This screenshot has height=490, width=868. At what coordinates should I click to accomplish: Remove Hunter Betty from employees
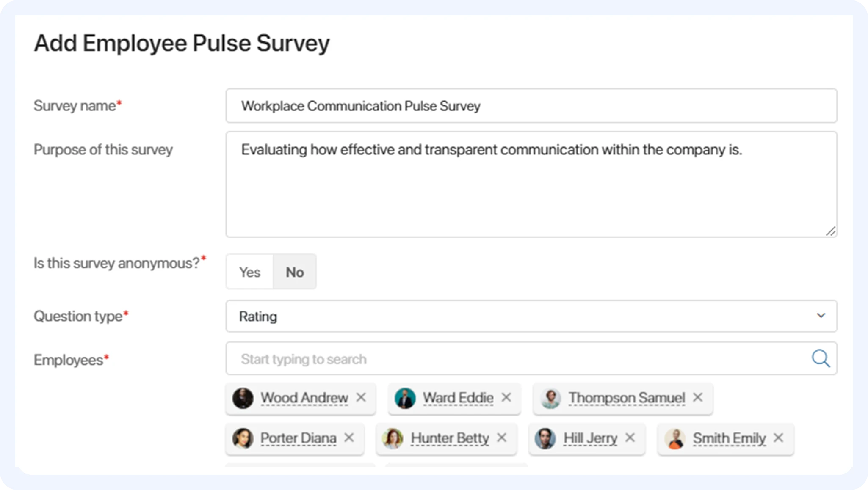[x=502, y=438]
